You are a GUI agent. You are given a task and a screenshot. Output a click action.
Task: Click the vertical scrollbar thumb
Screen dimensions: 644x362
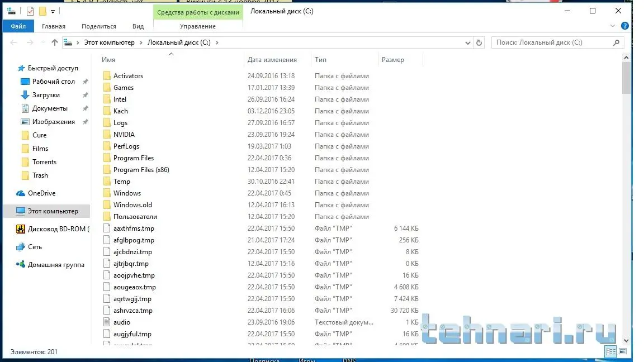626,78
